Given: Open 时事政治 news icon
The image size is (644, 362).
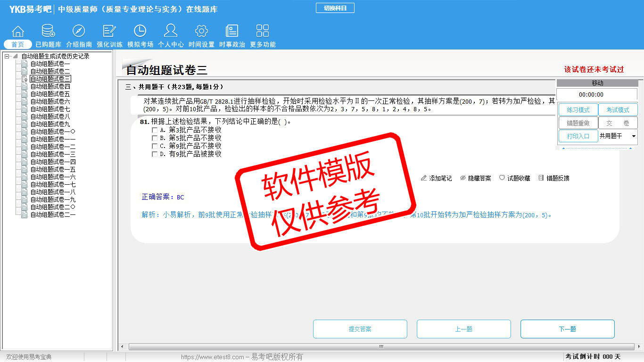Looking at the screenshot, I should point(232,32).
